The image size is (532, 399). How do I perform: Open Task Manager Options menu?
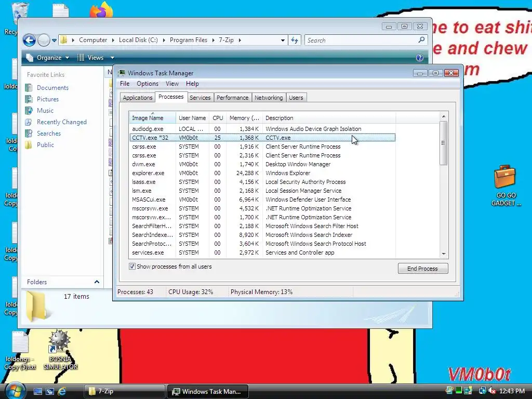point(147,84)
